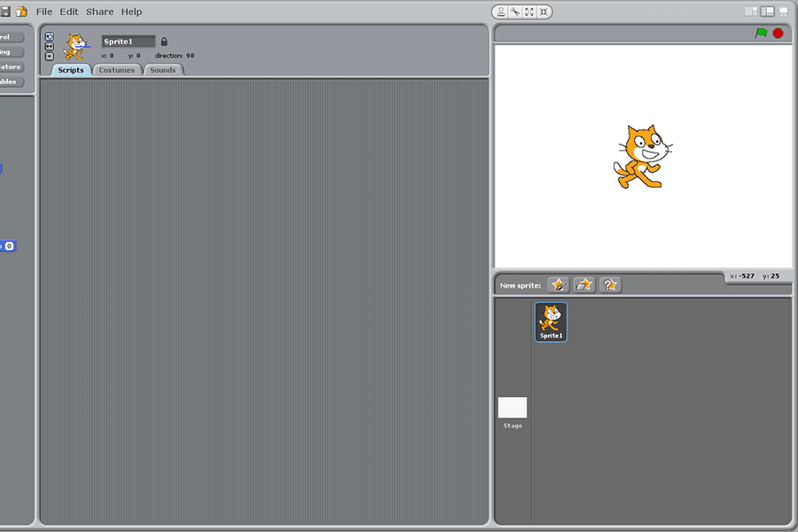This screenshot has height=532, width=798.
Task: Click the Sprite1 name field
Action: tap(127, 41)
